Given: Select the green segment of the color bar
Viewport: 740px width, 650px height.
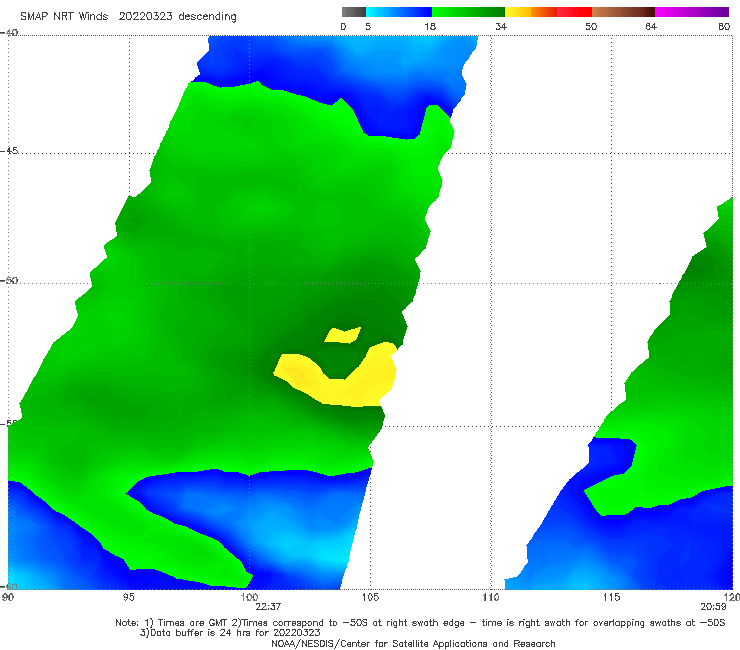Looking at the screenshot, I should [x=468, y=12].
